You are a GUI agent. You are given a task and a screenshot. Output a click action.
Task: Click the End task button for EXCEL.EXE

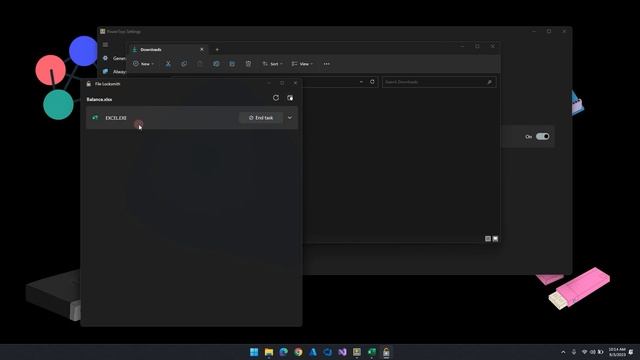261,118
